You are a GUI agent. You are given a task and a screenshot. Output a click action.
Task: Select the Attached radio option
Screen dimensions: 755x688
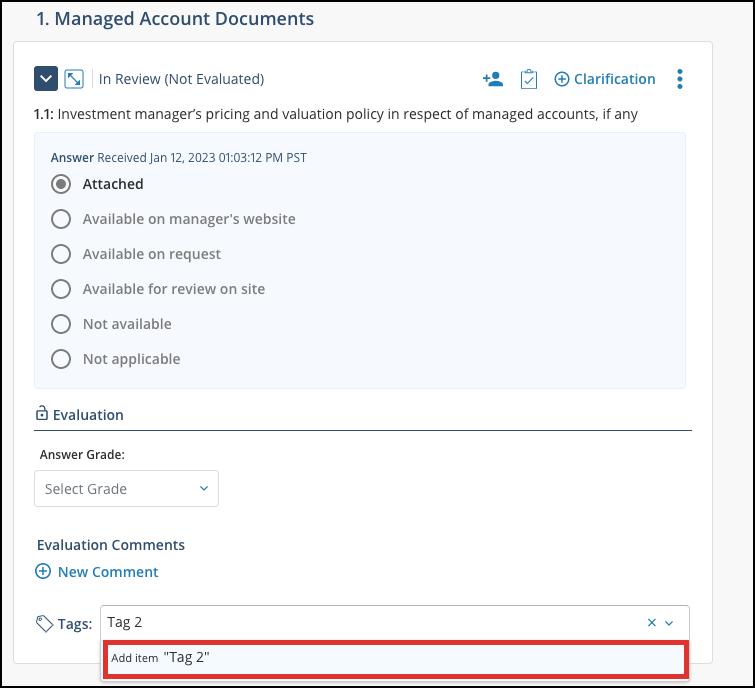[x=61, y=184]
